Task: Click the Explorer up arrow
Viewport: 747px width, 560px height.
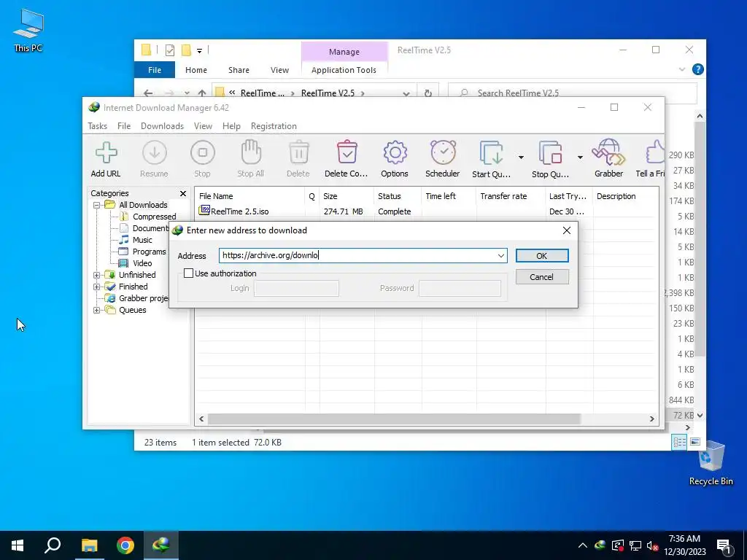Action: (x=202, y=93)
